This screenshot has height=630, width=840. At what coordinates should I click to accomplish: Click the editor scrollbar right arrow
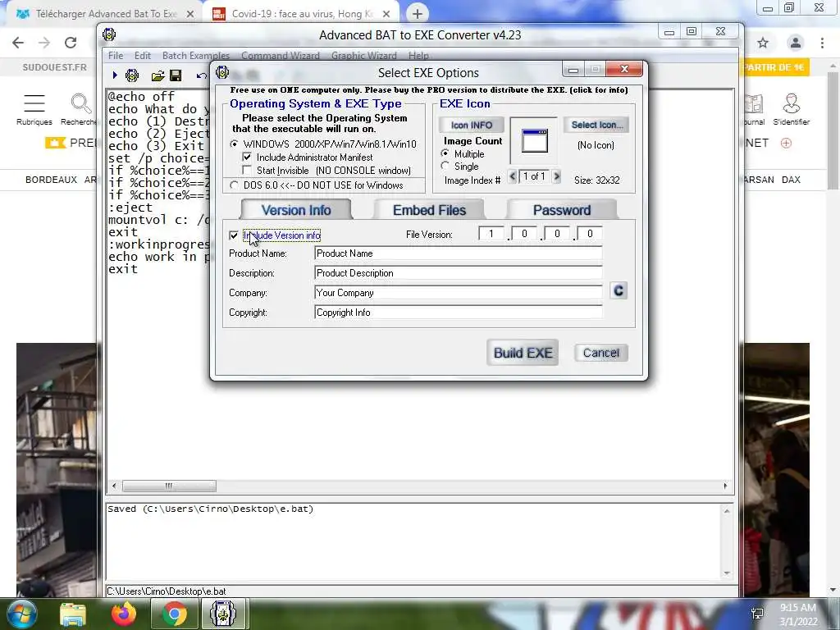click(x=725, y=486)
